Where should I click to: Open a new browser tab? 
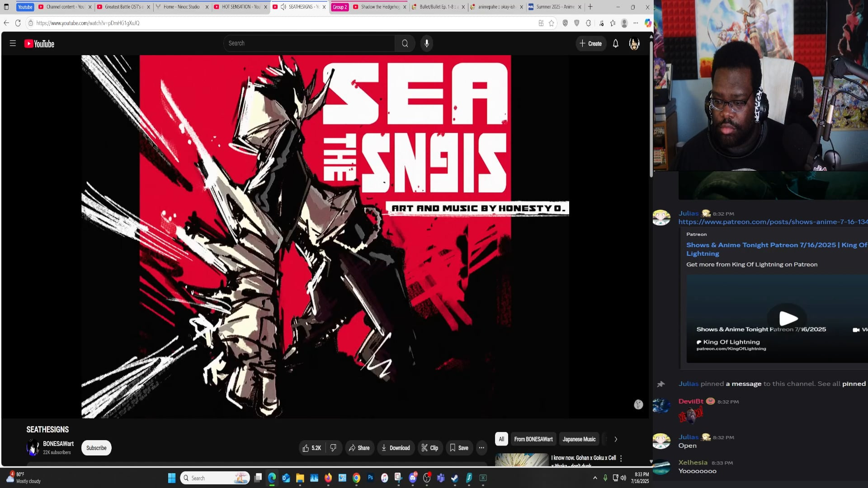click(x=590, y=7)
